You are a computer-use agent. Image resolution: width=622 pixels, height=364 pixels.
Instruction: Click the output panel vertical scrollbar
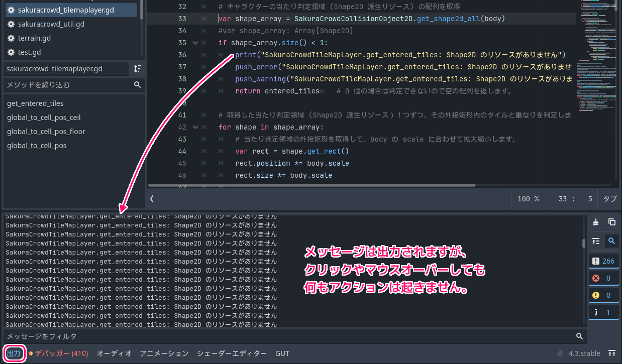click(x=583, y=244)
